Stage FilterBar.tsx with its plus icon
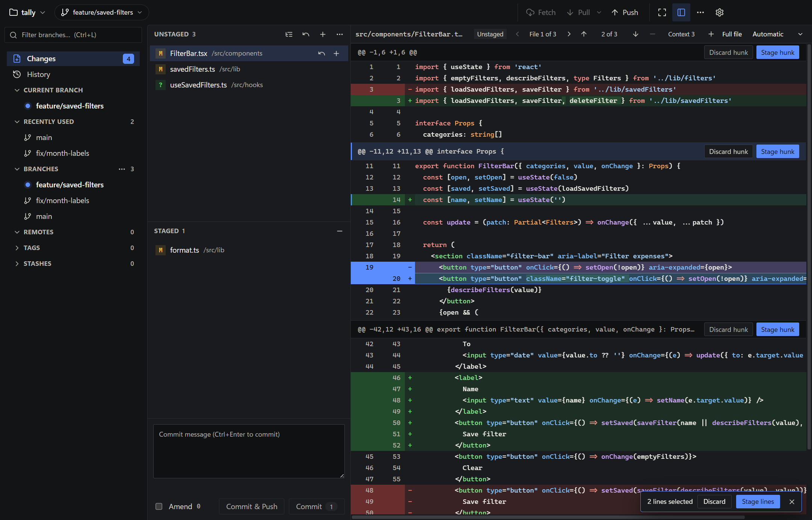This screenshot has width=812, height=520. click(337, 53)
